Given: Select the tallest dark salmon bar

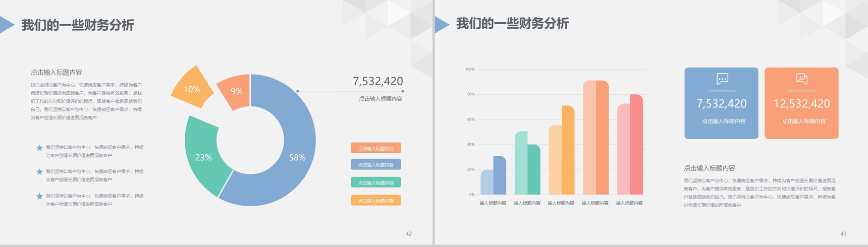Looking at the screenshot, I should click(x=602, y=138).
